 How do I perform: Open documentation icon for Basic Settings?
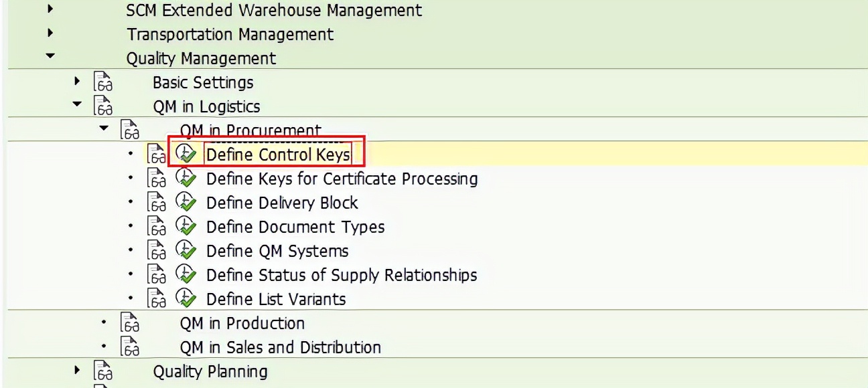103,82
